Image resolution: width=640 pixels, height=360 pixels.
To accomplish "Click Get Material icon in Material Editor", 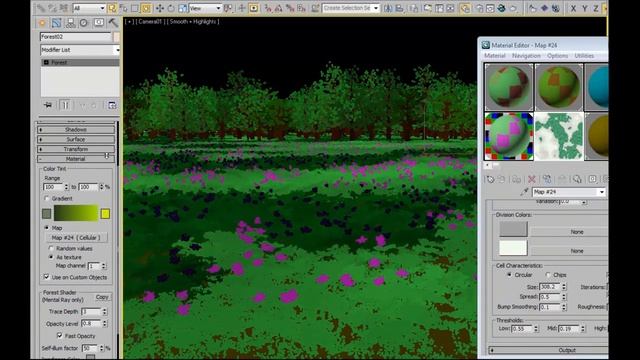I will 490,179.
